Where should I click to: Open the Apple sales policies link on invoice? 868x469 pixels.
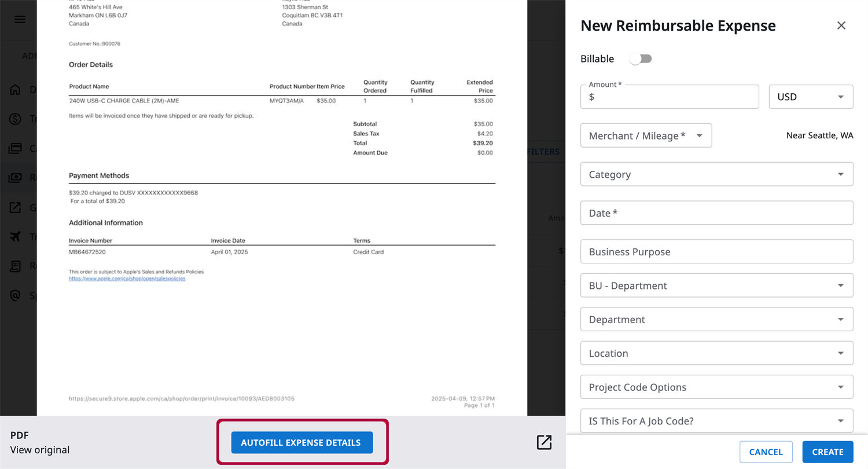pos(127,279)
